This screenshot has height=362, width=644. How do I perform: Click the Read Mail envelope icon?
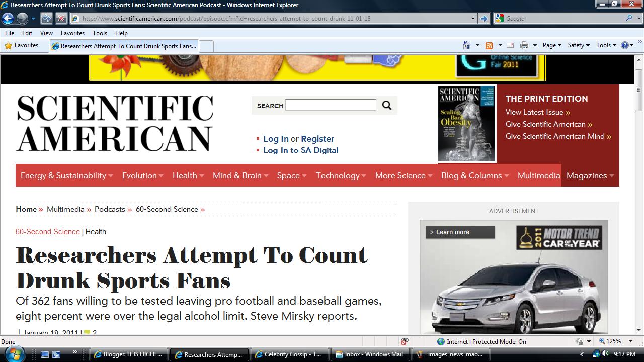tap(510, 45)
